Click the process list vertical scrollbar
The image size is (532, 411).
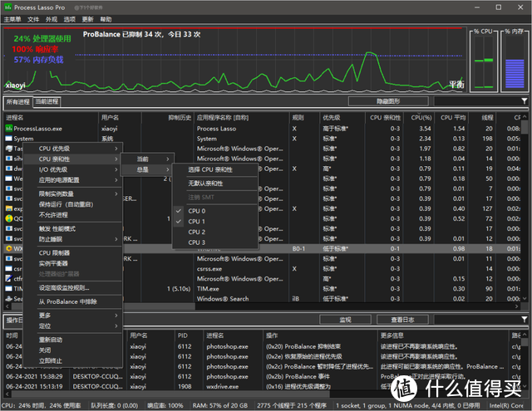point(525,208)
